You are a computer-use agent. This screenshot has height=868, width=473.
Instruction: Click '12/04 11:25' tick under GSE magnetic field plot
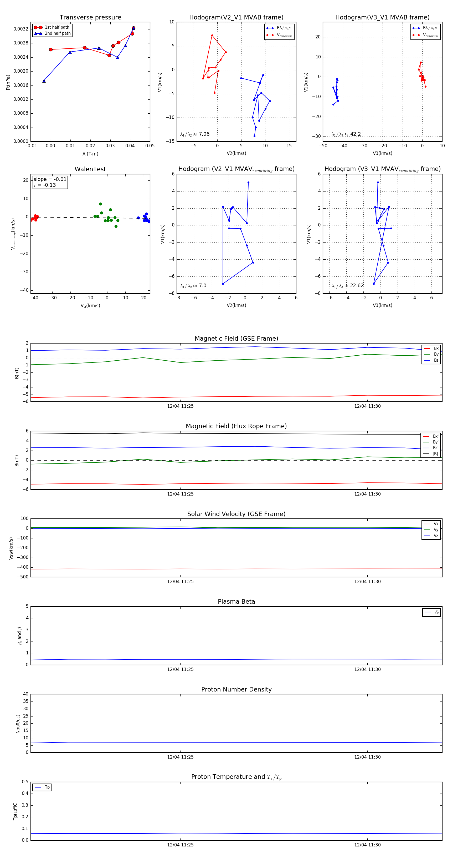coord(181,406)
